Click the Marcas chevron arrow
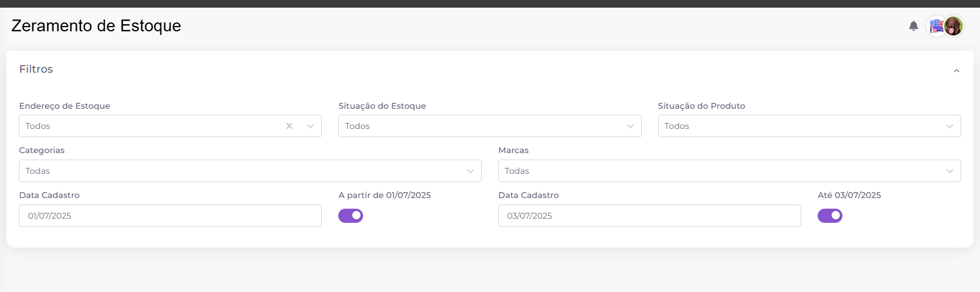 950,171
